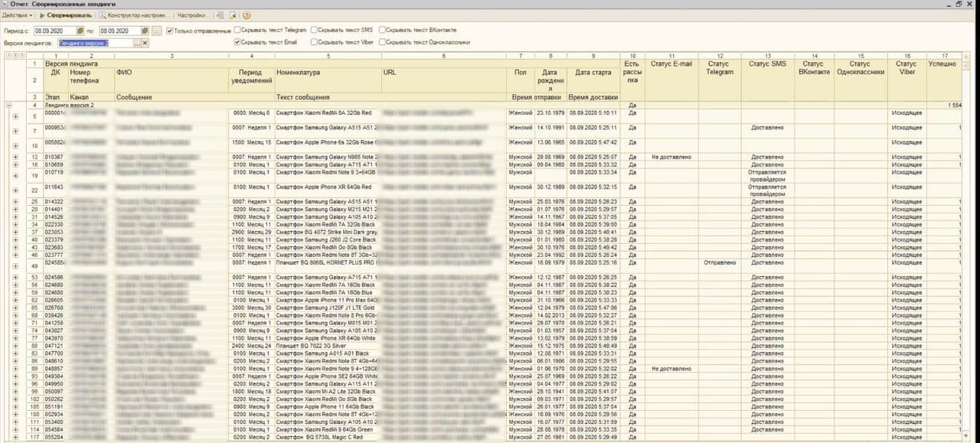980x443 pixels.
Task: Click grouping level 3 button
Action: [x=21, y=56]
